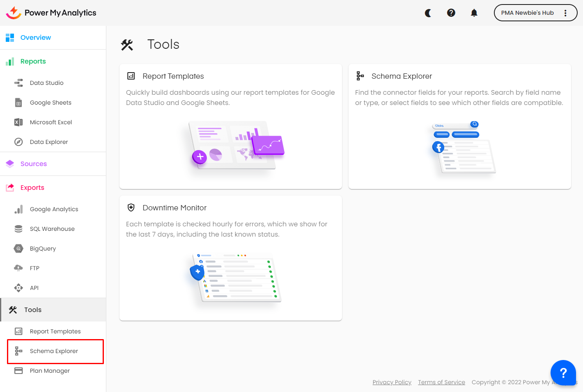
Task: Click the blue floating help button
Action: point(563,373)
